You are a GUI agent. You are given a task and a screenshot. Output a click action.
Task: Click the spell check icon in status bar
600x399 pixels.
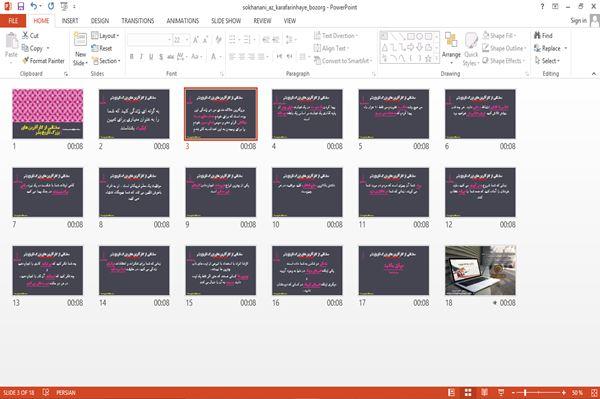[x=46, y=392]
